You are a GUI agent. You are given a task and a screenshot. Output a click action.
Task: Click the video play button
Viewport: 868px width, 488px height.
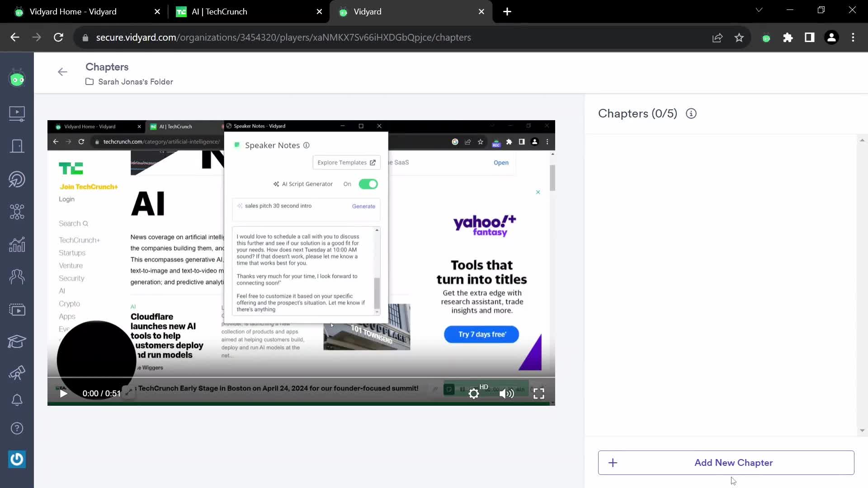(63, 393)
